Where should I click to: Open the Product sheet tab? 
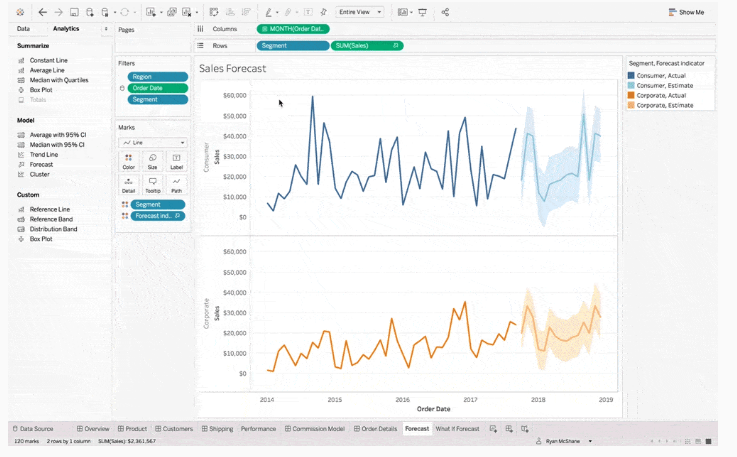pos(132,429)
